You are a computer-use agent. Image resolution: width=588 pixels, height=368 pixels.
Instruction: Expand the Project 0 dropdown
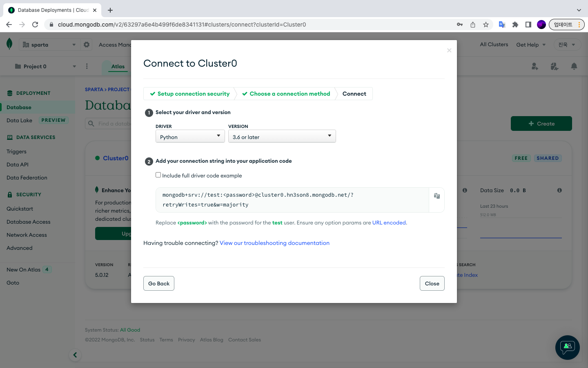pos(45,66)
